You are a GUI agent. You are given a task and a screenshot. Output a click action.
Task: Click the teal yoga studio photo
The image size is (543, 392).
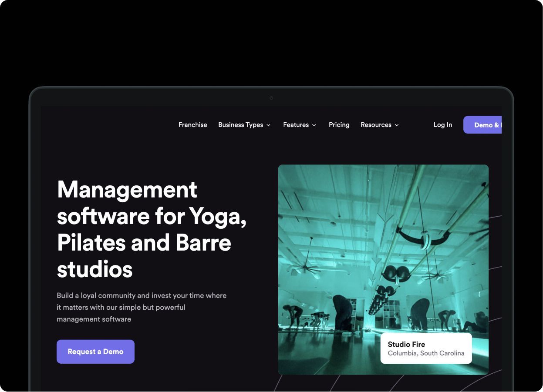(383, 248)
